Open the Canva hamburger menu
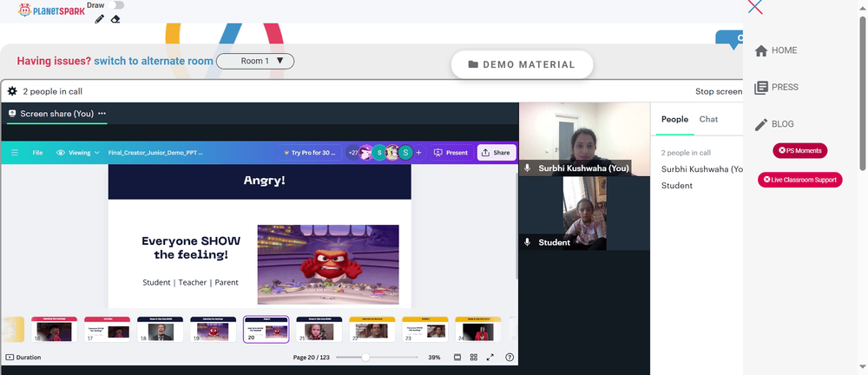The image size is (868, 375). (15, 152)
